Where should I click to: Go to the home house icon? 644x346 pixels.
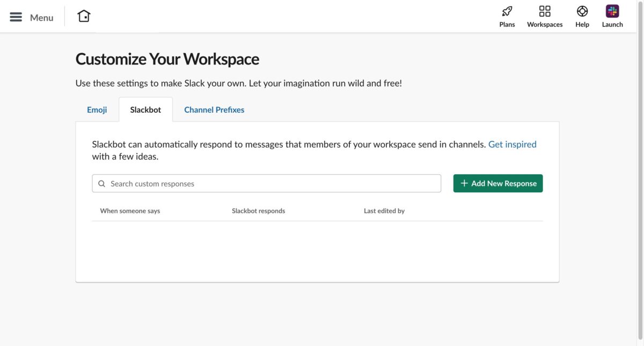pyautogui.click(x=84, y=16)
